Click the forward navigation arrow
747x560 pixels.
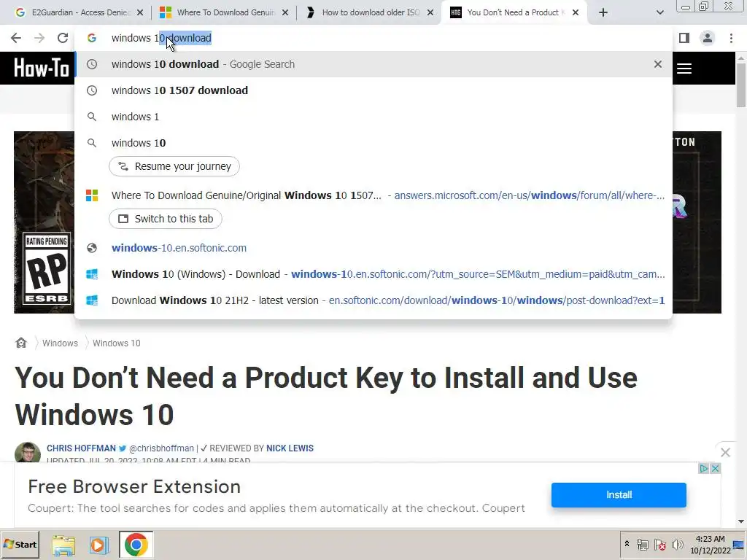click(x=39, y=38)
